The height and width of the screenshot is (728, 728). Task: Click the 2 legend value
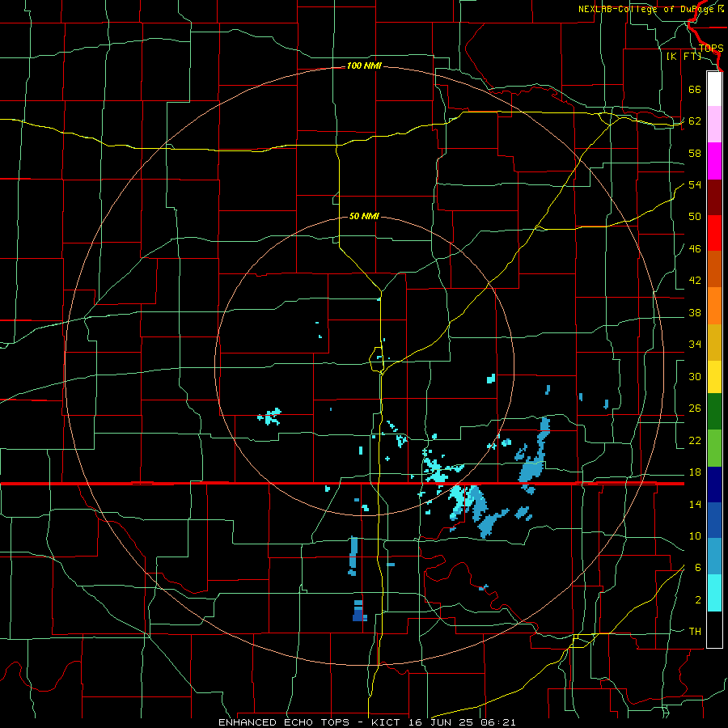pos(698,600)
